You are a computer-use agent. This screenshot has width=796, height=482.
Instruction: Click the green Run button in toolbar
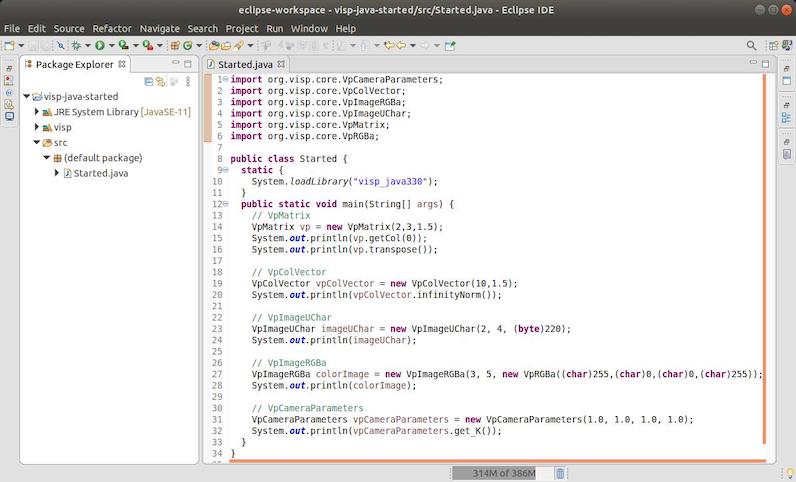(x=99, y=45)
